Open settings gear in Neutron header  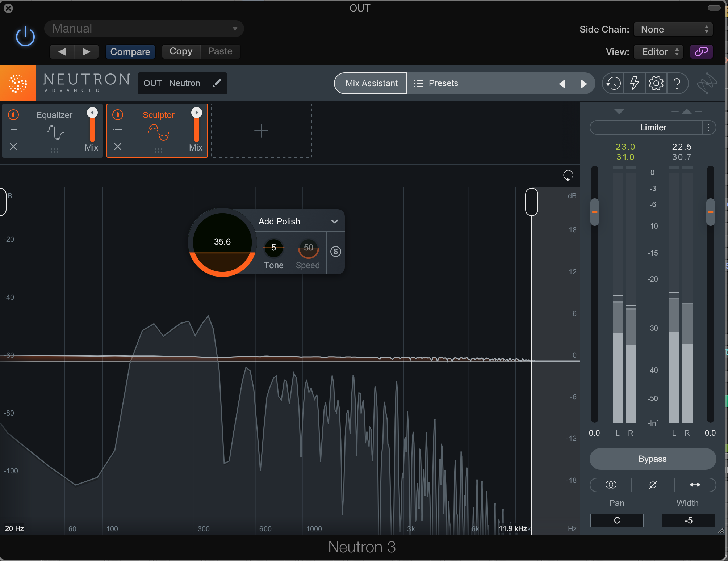click(656, 84)
